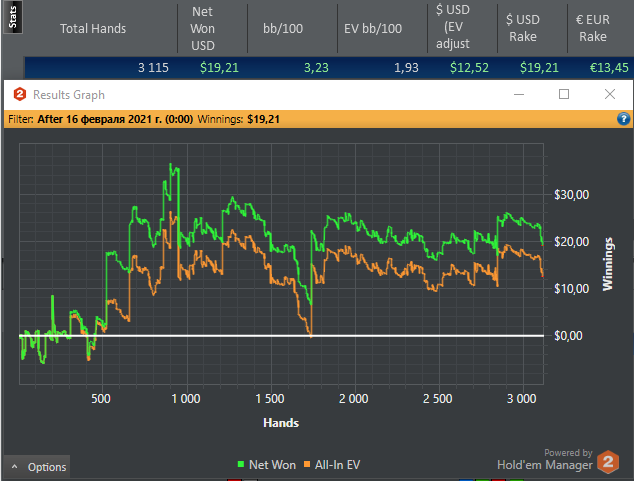Click the 1 000 hands axis tick label
634x481 pixels.
[x=186, y=399]
